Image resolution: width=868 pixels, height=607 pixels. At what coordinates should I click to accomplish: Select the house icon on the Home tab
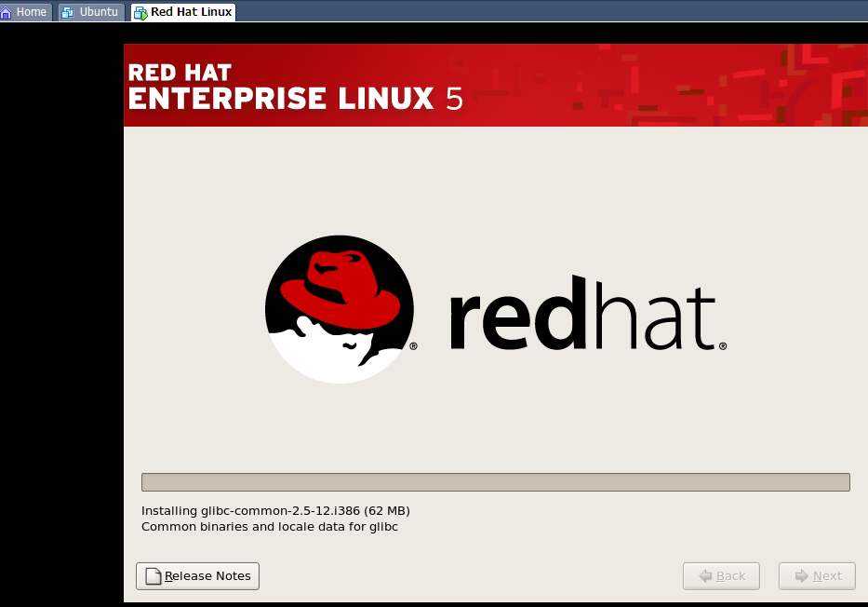tap(8, 12)
